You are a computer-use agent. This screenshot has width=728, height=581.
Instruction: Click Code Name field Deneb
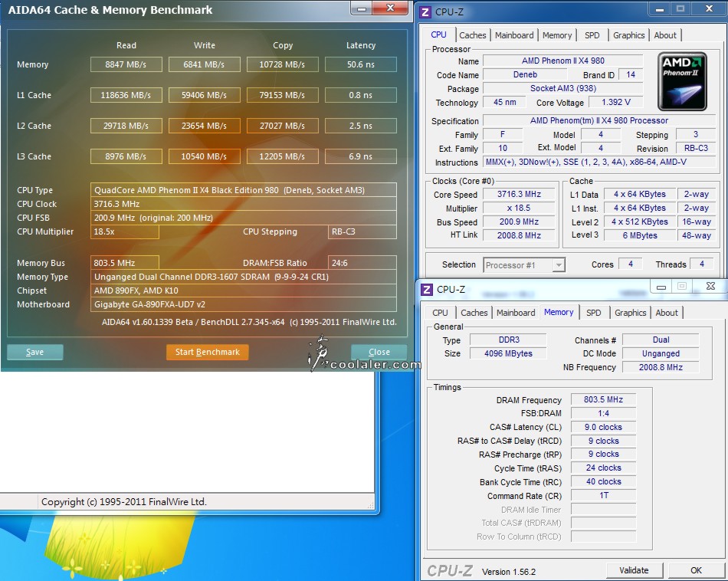(x=525, y=75)
